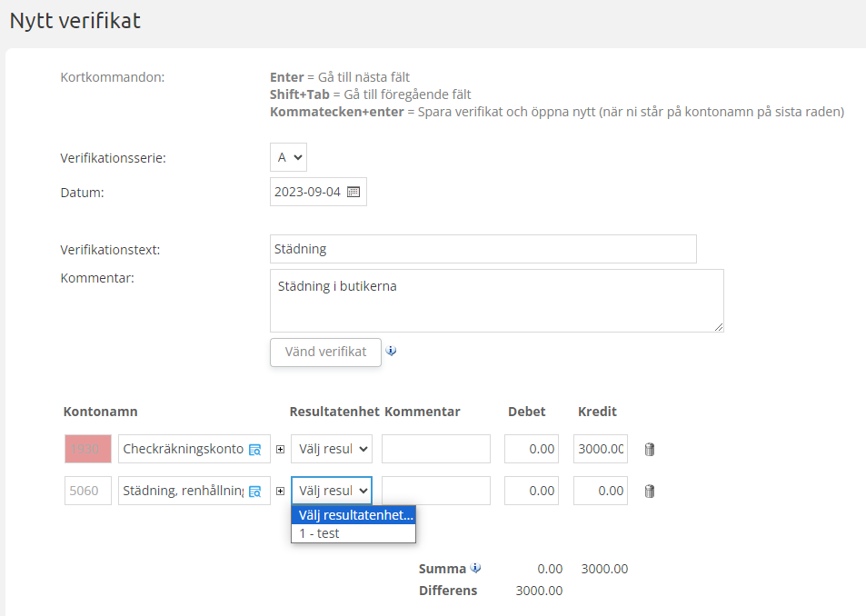Screen dimensions: 866x616
Task: Delete the Städning row with trash icon
Action: [x=650, y=491]
